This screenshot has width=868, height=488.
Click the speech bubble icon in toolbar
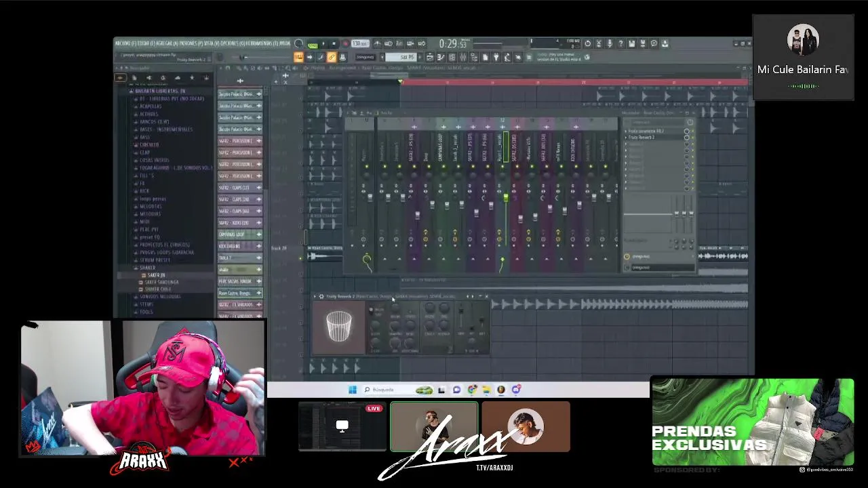click(654, 43)
